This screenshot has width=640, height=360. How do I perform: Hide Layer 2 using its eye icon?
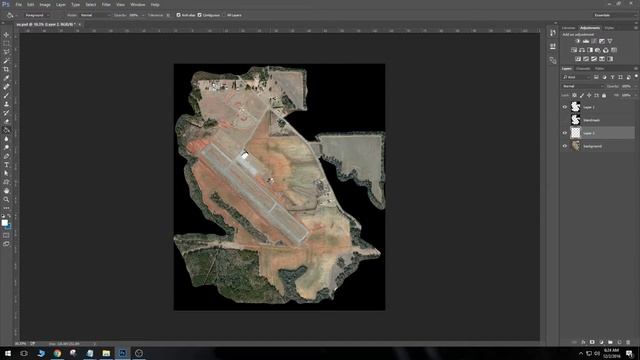pos(565,133)
